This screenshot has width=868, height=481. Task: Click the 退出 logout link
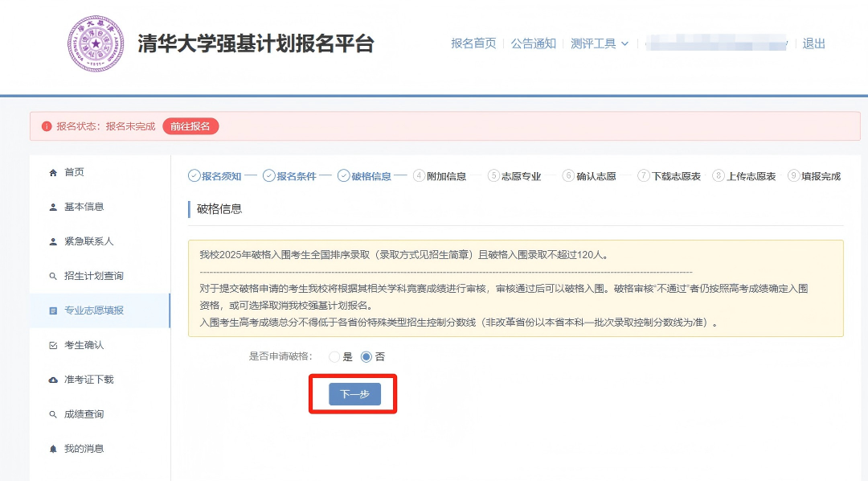tap(813, 43)
